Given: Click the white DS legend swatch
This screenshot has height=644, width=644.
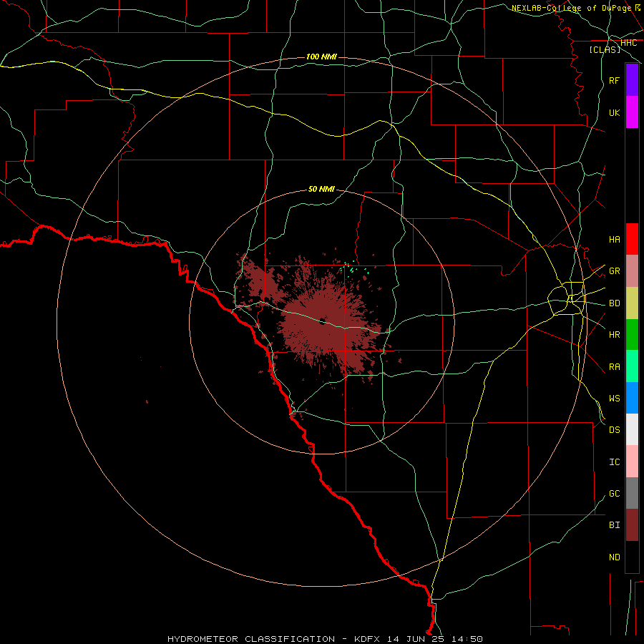Looking at the screenshot, I should pos(632,429).
